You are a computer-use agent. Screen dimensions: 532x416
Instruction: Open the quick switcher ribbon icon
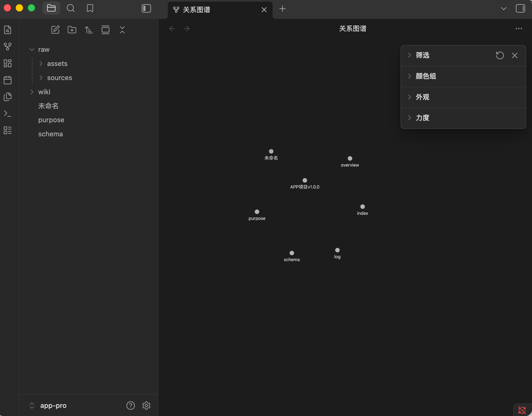click(x=8, y=30)
